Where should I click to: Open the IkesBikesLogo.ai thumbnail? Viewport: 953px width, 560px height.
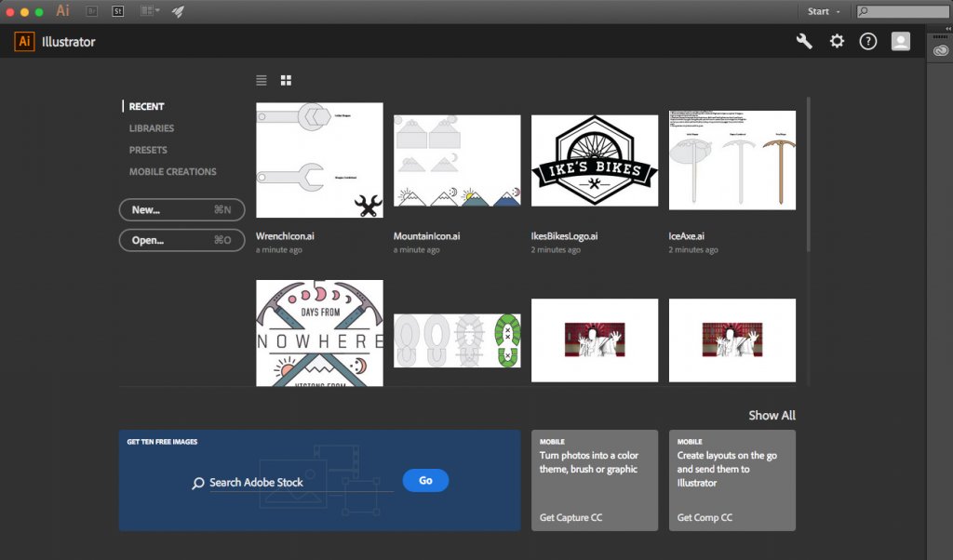point(594,160)
